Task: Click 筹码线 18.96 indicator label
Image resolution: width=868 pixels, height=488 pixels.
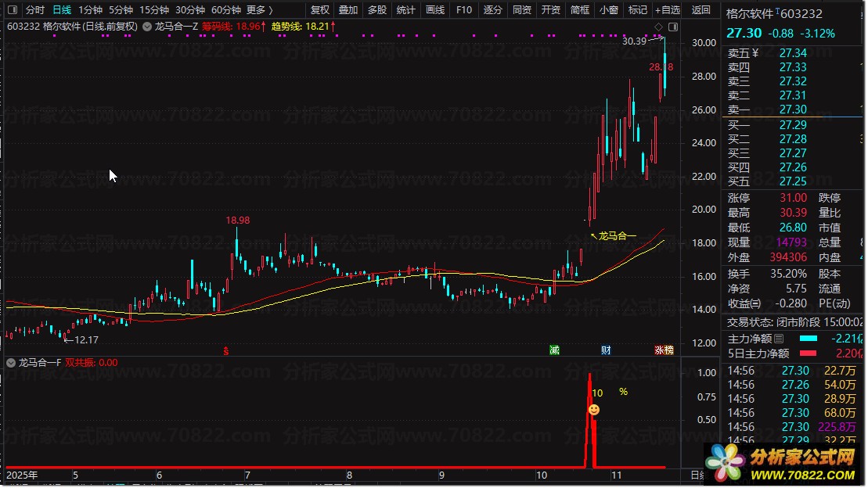Action: (233, 27)
